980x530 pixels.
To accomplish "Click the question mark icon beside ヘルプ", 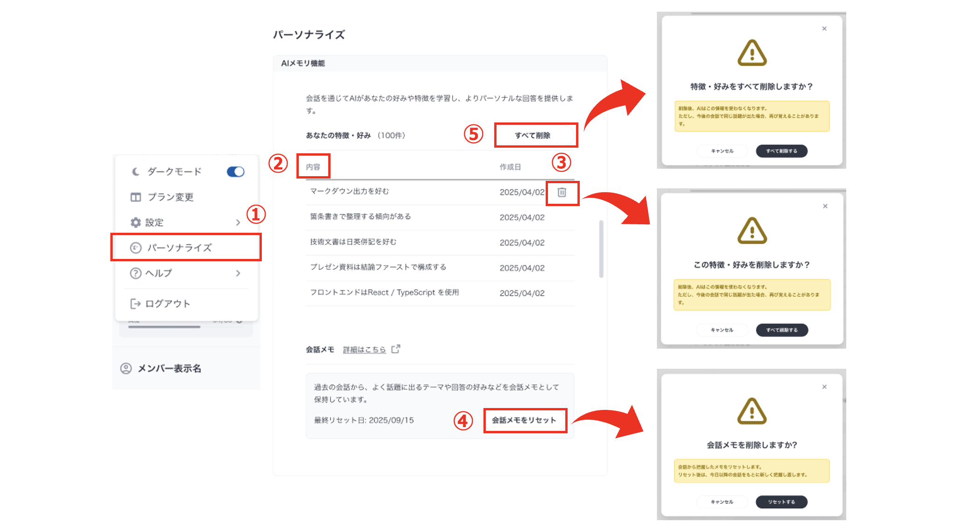I will 135,273.
